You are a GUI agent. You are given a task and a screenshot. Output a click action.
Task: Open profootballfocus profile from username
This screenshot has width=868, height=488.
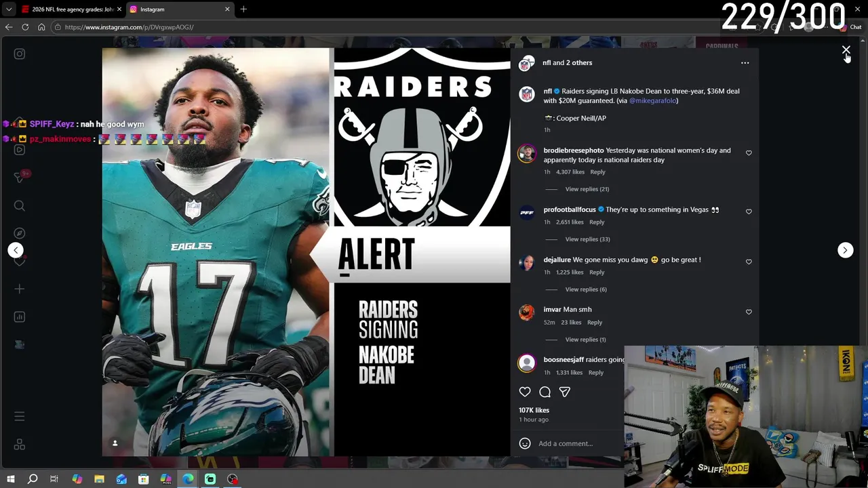570,209
